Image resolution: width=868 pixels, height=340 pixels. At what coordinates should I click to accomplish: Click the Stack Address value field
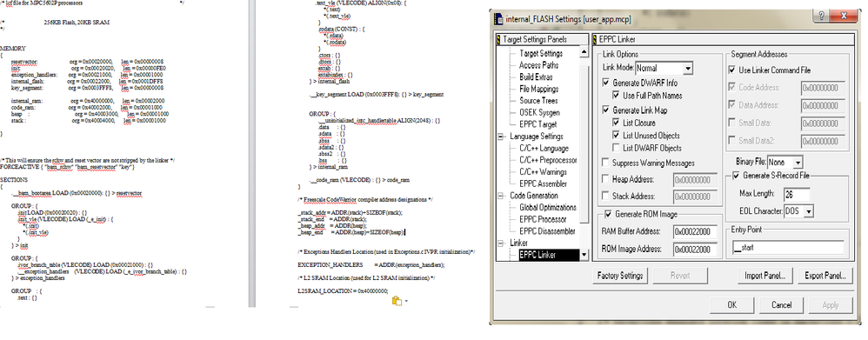[x=695, y=197]
